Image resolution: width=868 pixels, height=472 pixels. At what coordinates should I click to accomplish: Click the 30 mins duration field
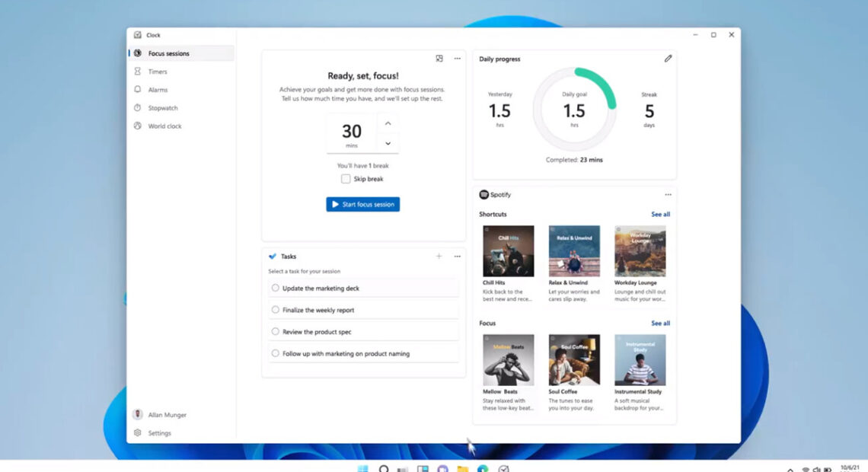(x=352, y=133)
